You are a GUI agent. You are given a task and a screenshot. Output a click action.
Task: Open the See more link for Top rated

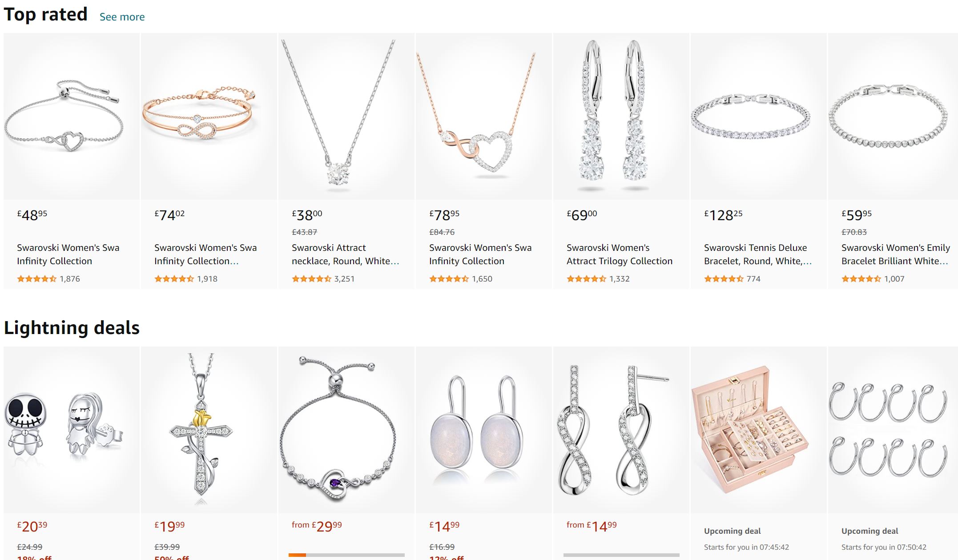tap(122, 17)
